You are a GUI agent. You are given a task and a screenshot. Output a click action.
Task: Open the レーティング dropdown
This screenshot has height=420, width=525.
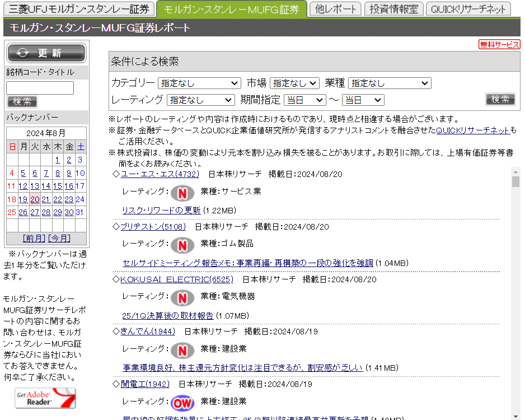[x=200, y=100]
